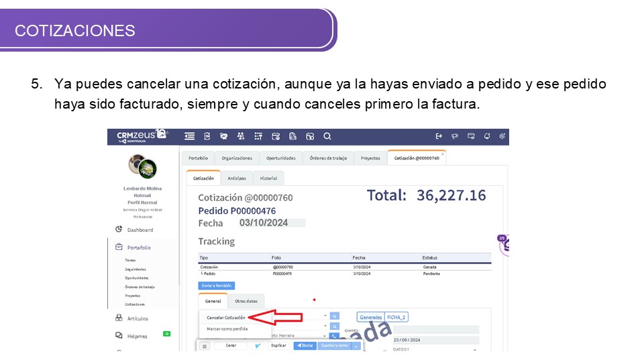644x362 pixels.
Task: Switch to the Proyectos tab
Action: coord(370,158)
